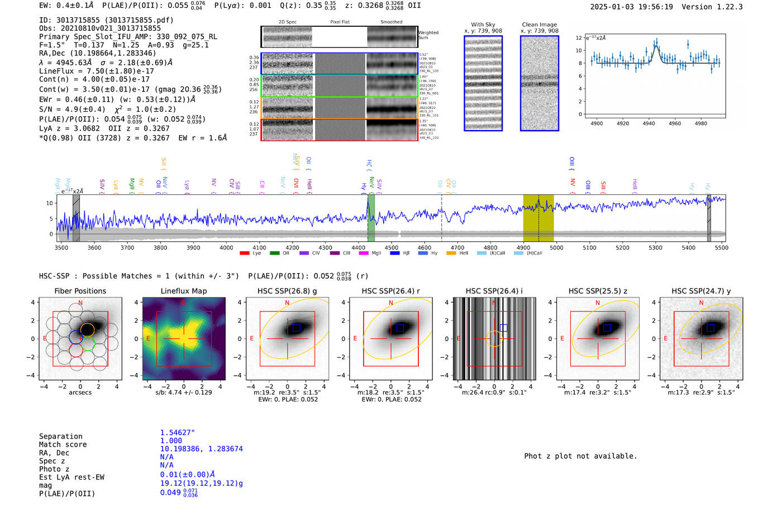Click 'm:17.4 re:3.2" s:1.5"' caption

click(x=598, y=392)
